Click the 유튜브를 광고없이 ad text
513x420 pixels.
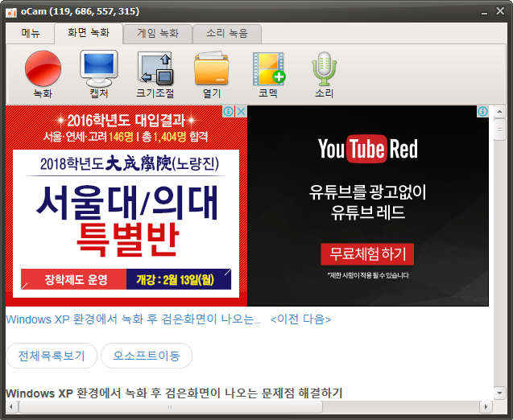pos(368,192)
